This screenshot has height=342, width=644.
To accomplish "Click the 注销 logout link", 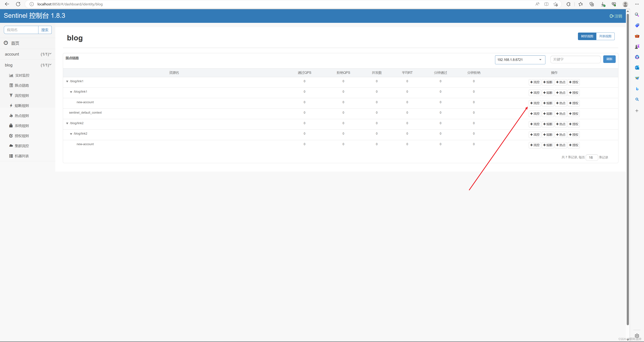I will [616, 16].
